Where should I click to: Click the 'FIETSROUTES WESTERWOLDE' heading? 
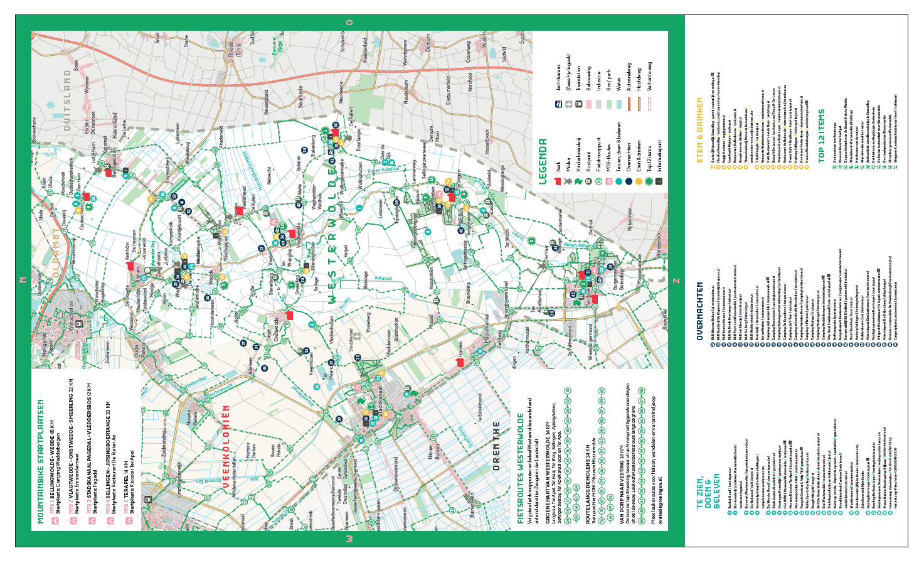tap(521, 468)
